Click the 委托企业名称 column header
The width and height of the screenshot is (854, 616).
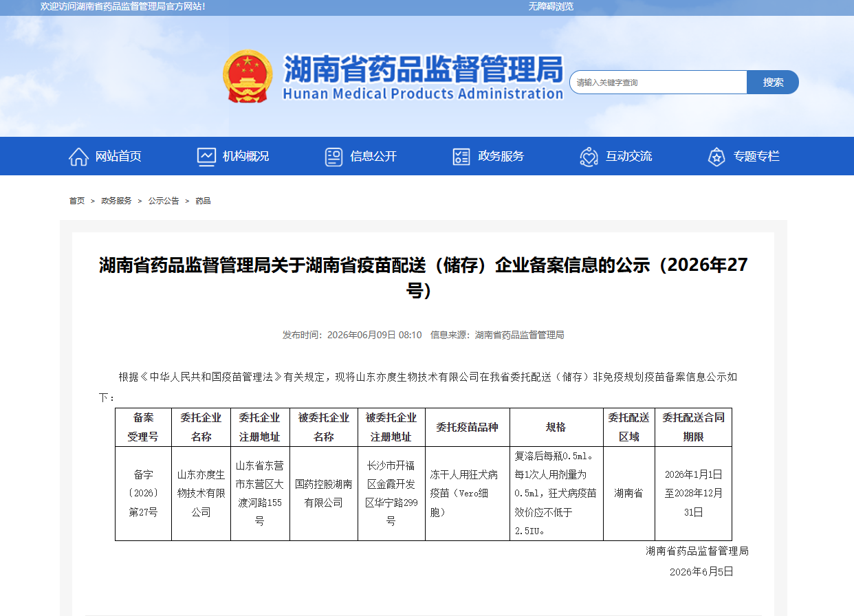click(x=201, y=427)
